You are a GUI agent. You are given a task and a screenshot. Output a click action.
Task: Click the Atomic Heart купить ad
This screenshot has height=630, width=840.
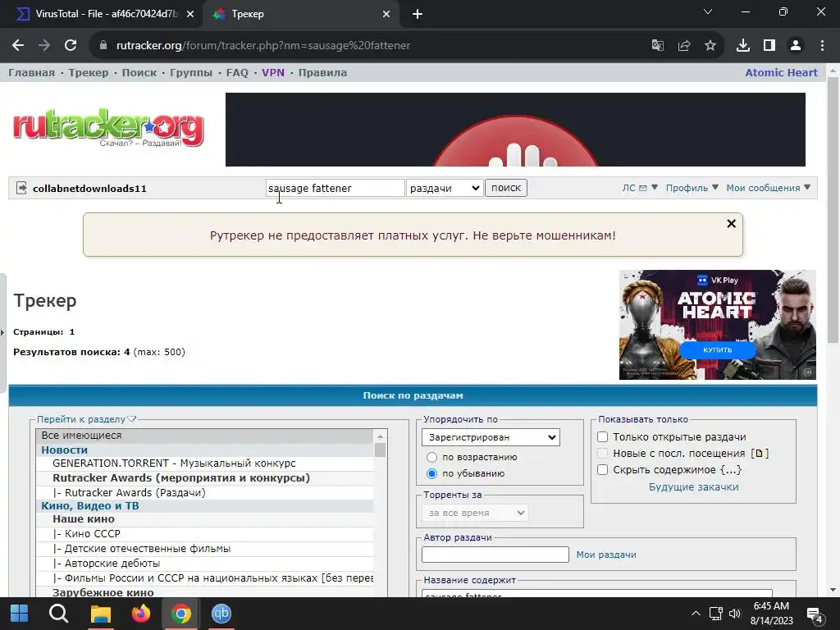pos(717,325)
